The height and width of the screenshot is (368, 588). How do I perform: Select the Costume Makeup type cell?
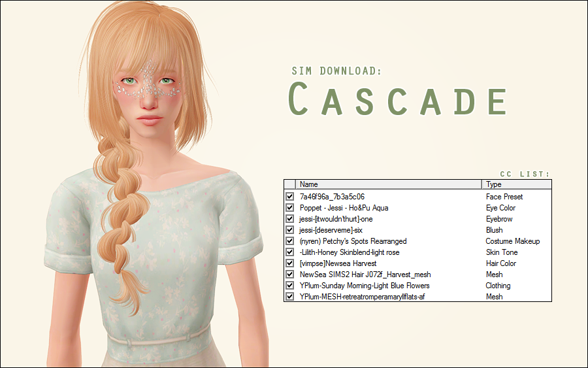click(513, 241)
